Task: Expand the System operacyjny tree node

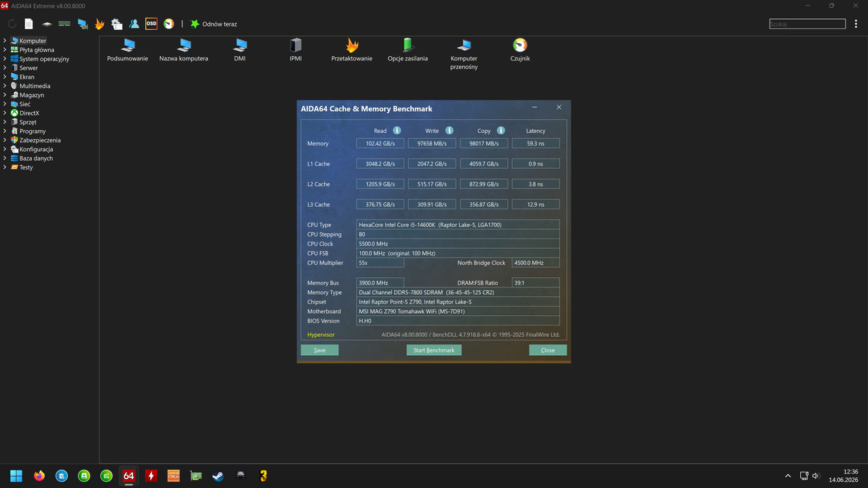Action: [5, 59]
